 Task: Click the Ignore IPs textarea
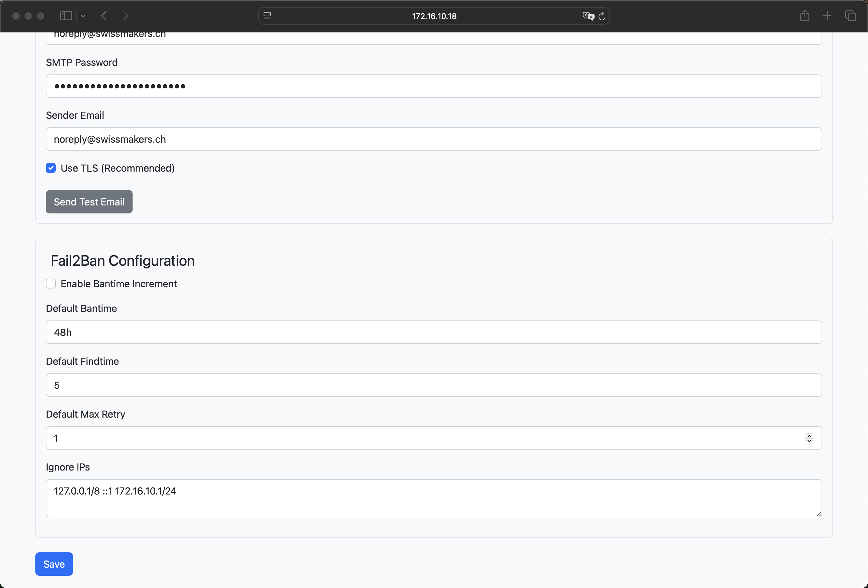433,498
